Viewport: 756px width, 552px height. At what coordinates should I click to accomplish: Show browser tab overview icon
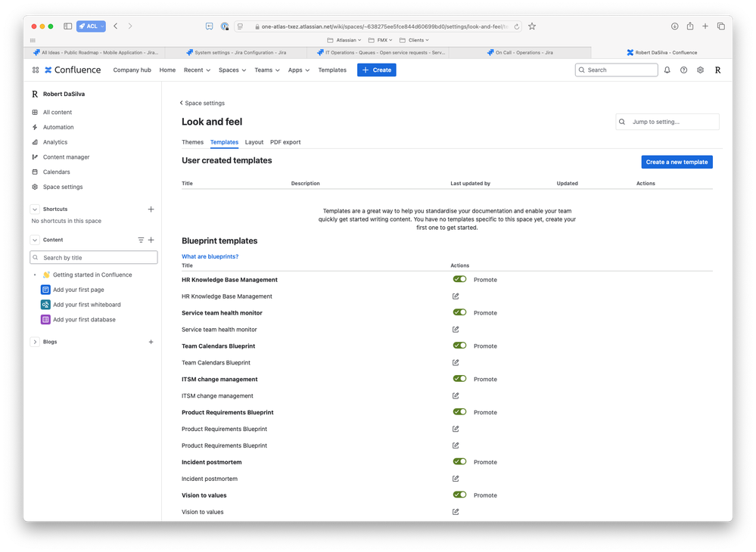720,26
